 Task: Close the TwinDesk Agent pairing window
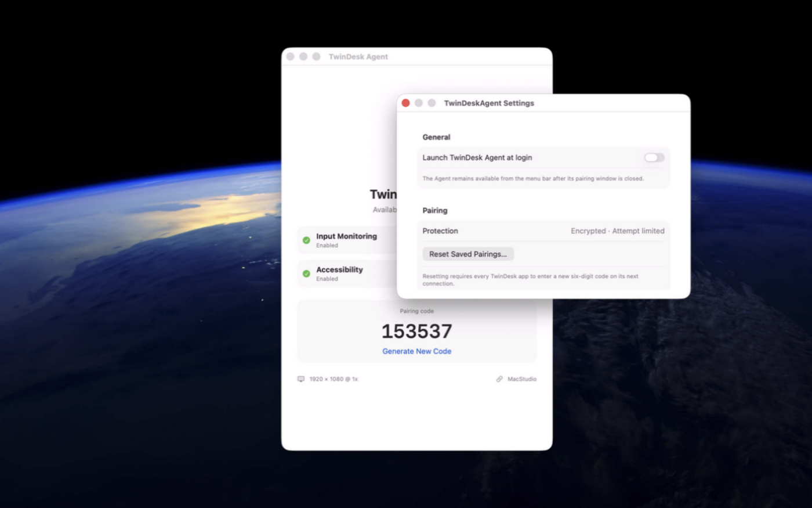pos(291,56)
